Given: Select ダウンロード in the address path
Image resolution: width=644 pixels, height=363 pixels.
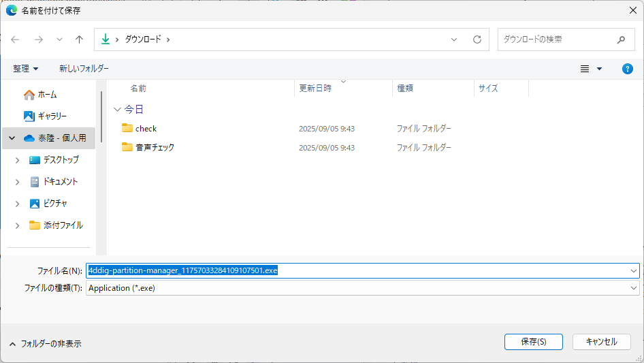Looking at the screenshot, I should click(x=143, y=39).
